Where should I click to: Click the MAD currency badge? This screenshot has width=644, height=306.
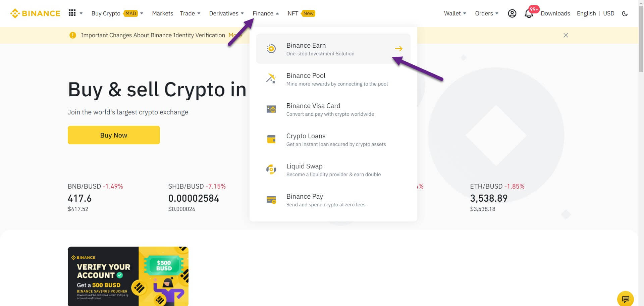[131, 13]
